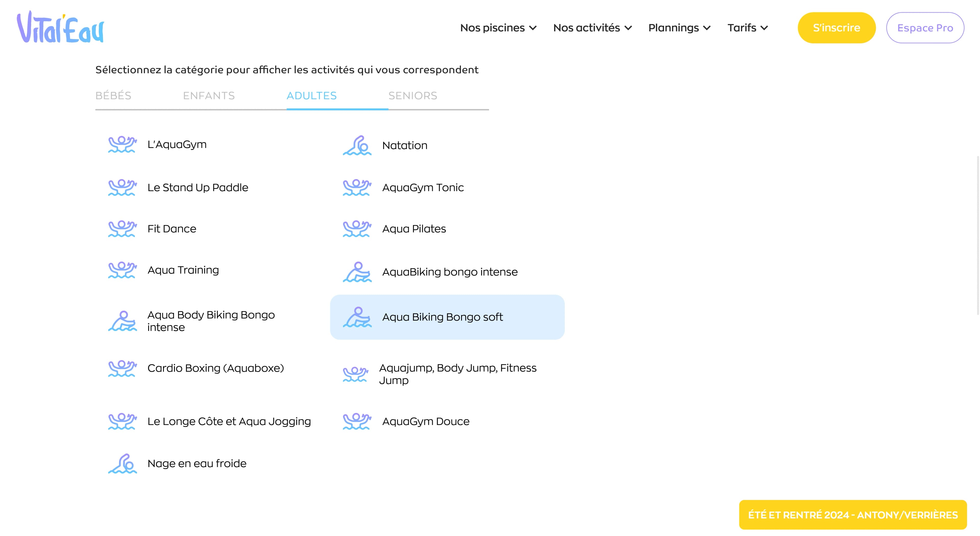Click the S'inscrire button

[837, 28]
